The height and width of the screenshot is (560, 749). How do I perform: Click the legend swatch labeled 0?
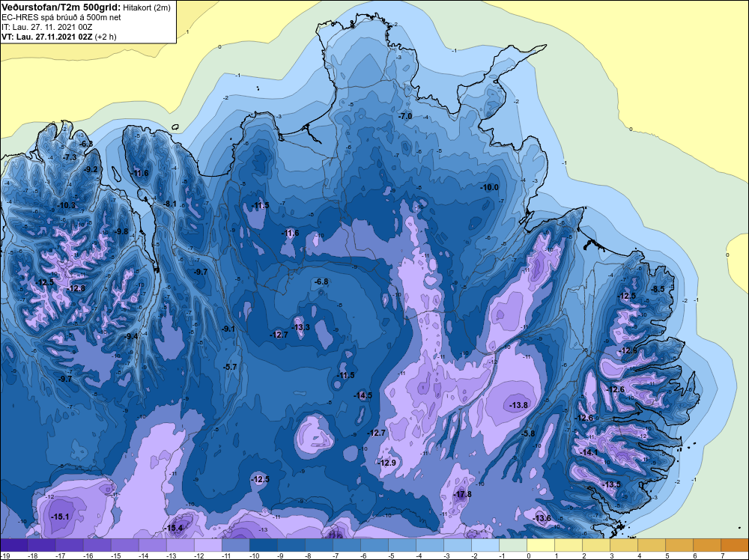coord(541,546)
